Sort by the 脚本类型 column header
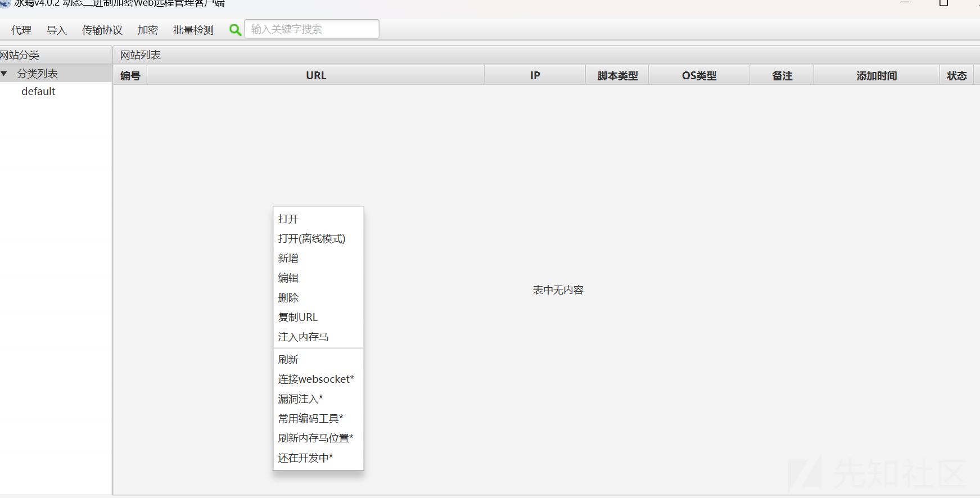Viewport: 980px width, 498px height. click(x=617, y=75)
